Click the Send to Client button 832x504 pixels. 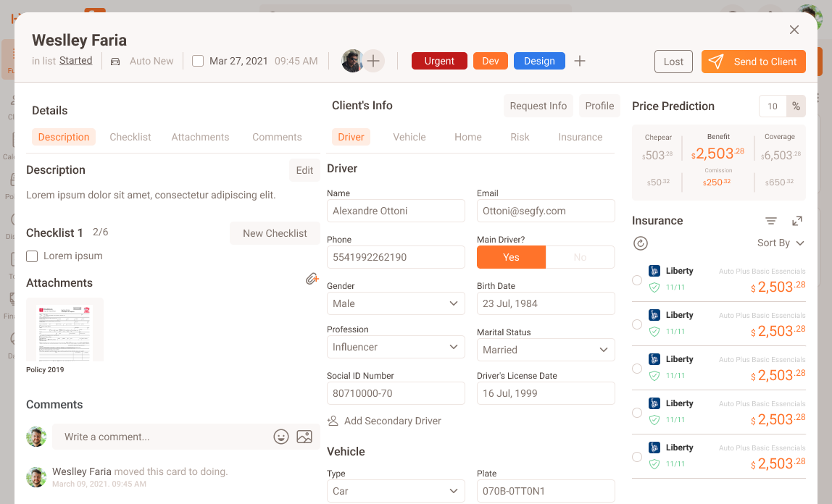point(754,62)
